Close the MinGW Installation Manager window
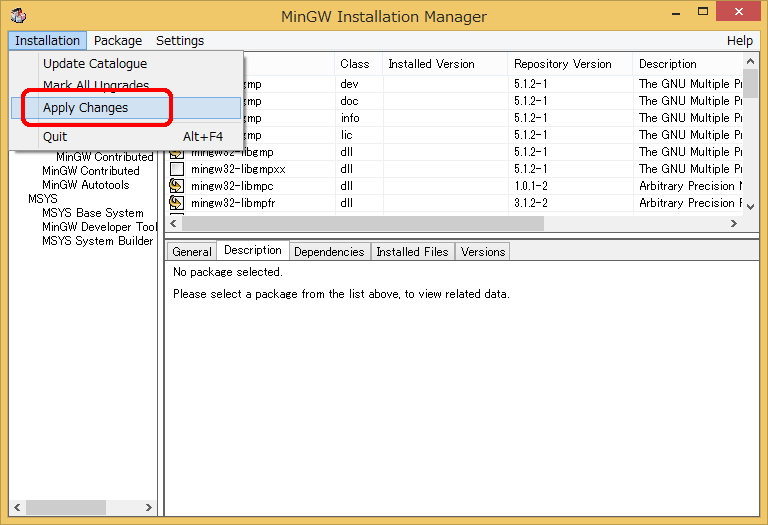This screenshot has height=525, width=768. click(739, 12)
